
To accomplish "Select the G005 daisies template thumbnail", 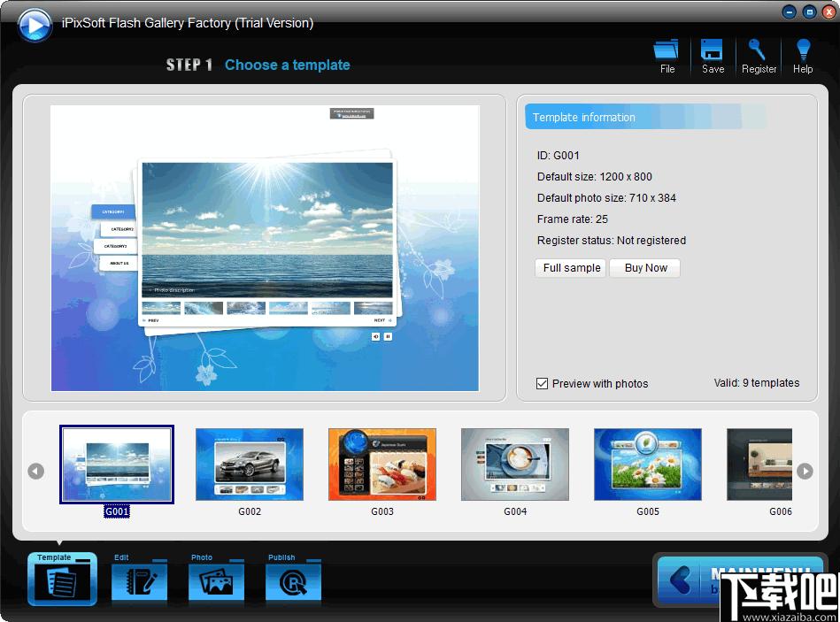I will click(648, 465).
